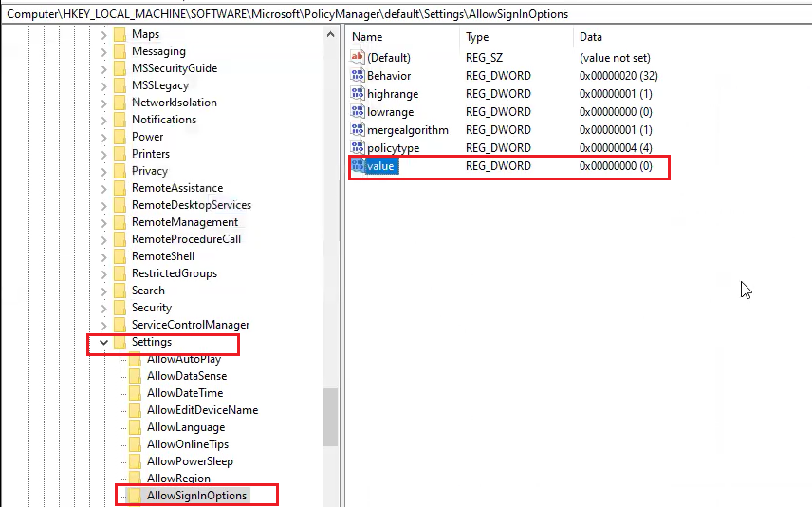Expand the Maps key
The height and width of the screenshot is (507, 812).
tap(103, 34)
